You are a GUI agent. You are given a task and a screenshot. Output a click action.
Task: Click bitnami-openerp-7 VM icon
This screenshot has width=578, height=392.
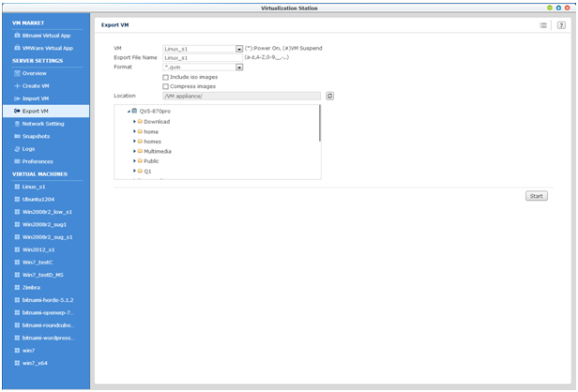point(17,312)
